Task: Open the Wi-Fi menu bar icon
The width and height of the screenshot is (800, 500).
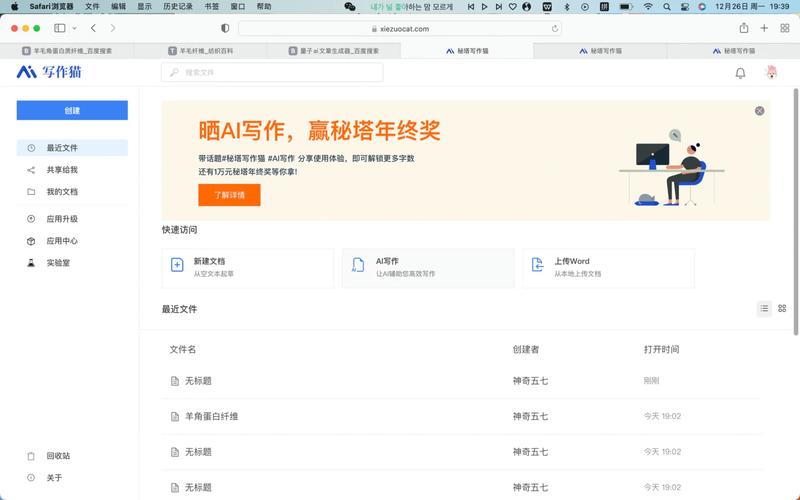Action: [648, 7]
